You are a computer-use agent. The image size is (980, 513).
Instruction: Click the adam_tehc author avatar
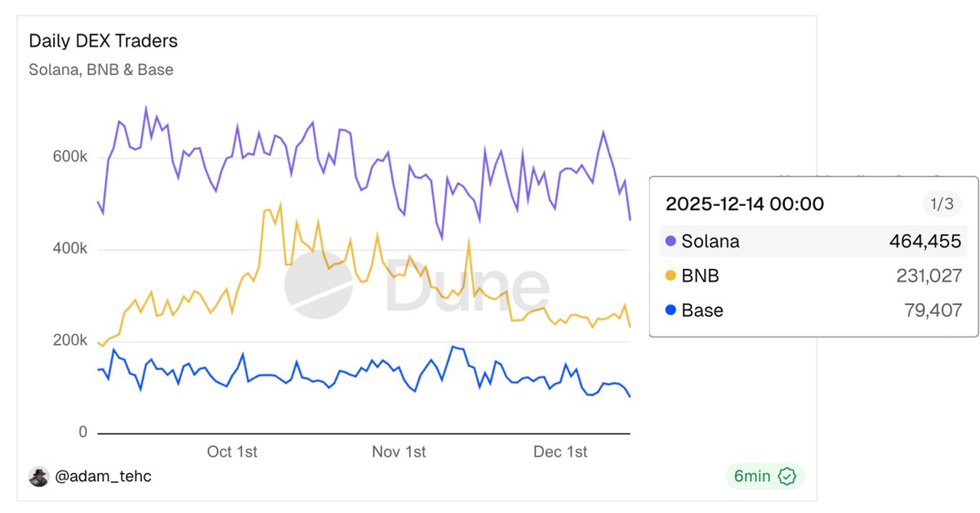38,476
